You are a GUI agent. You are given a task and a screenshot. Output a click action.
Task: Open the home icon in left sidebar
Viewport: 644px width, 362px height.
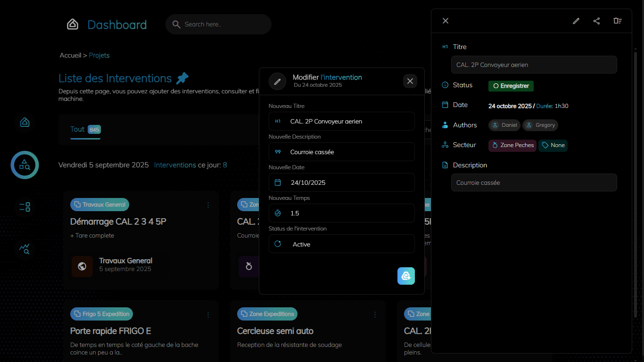tap(25, 123)
